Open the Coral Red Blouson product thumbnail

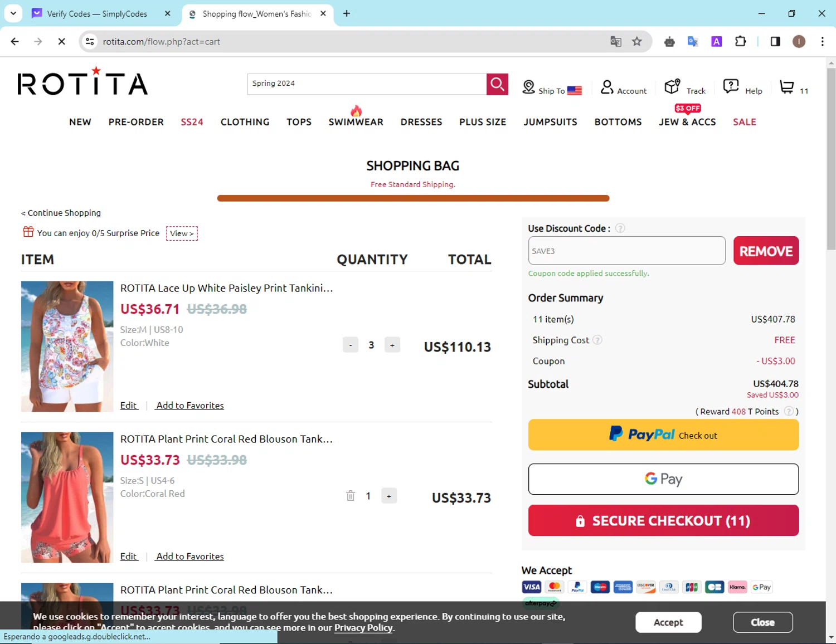[67, 497]
